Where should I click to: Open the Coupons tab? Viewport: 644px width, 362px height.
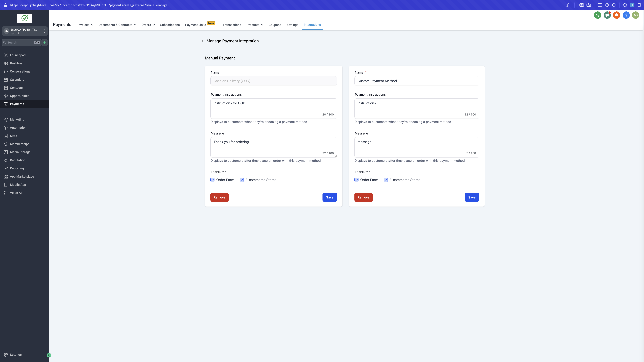(274, 25)
